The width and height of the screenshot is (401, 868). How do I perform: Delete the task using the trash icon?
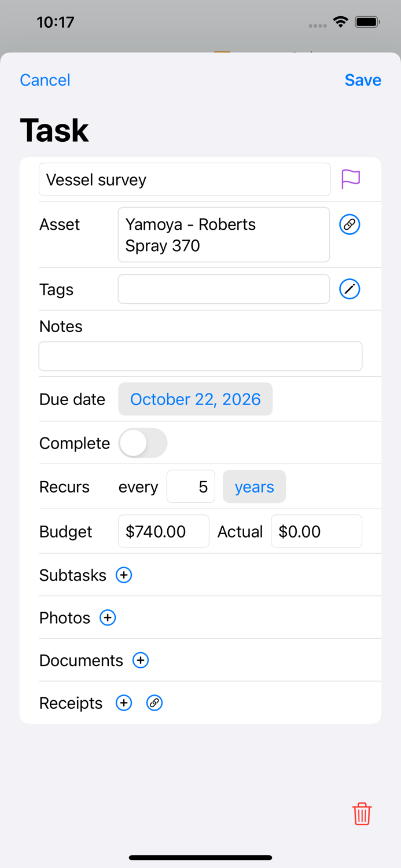point(362,814)
